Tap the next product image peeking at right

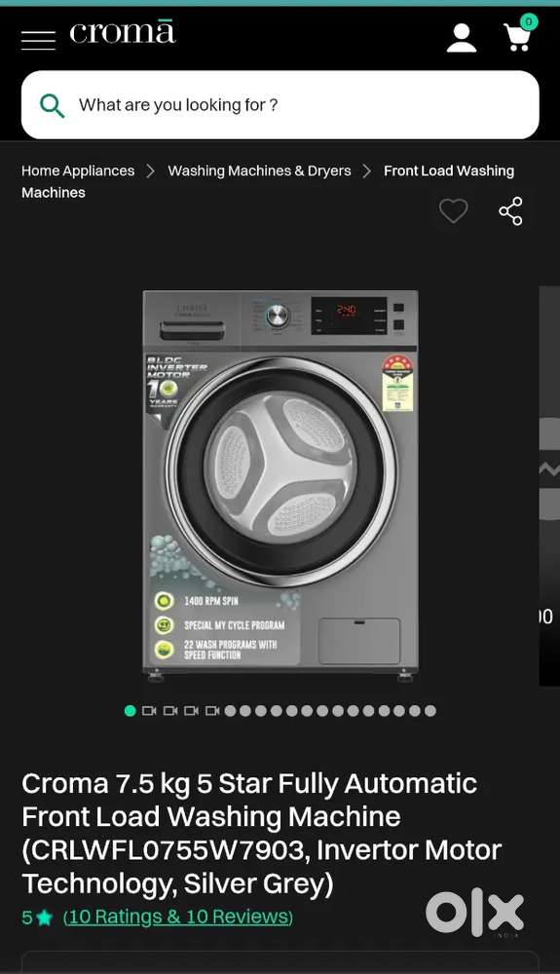click(549, 486)
